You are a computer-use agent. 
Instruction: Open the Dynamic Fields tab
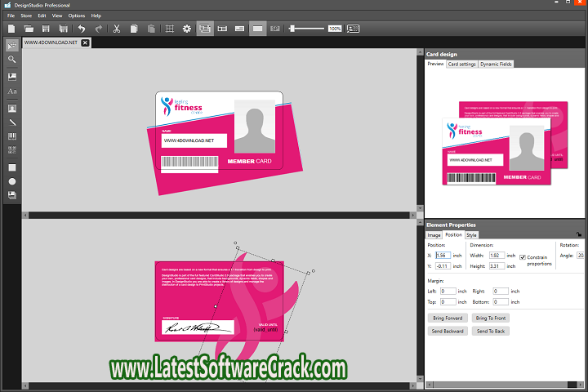(496, 64)
